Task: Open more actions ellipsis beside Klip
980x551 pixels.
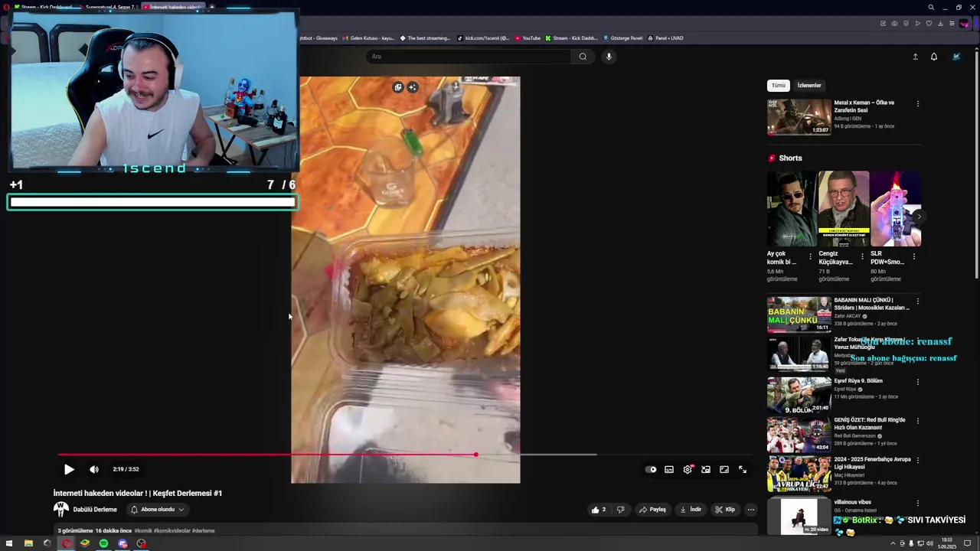Action: (751, 510)
